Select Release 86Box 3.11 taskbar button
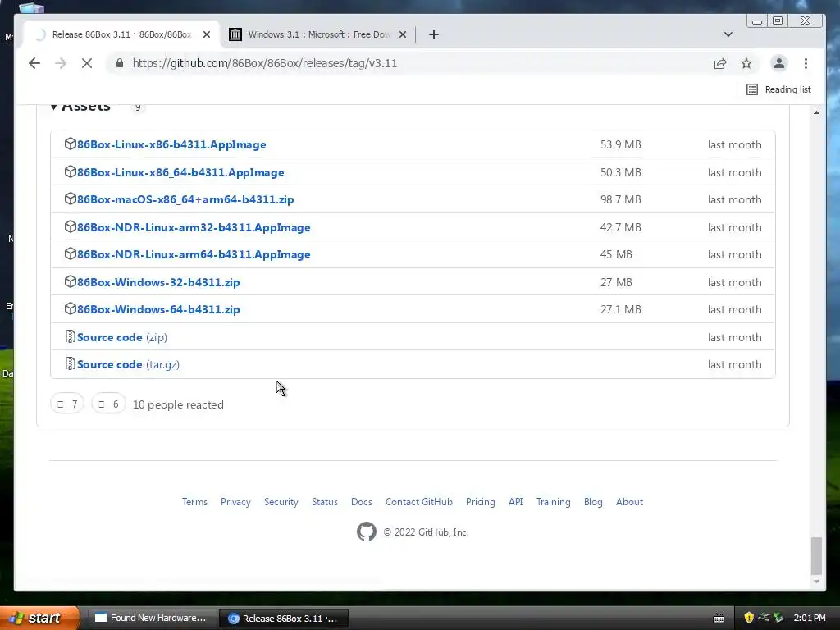The width and height of the screenshot is (840, 630). (x=284, y=619)
